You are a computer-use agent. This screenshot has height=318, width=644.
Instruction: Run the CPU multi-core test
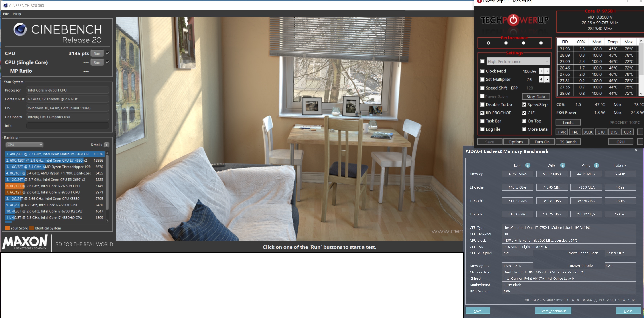(x=97, y=53)
